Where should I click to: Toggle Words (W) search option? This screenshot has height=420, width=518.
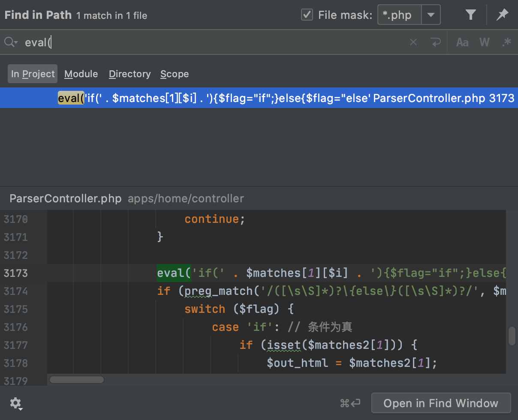tap(485, 42)
